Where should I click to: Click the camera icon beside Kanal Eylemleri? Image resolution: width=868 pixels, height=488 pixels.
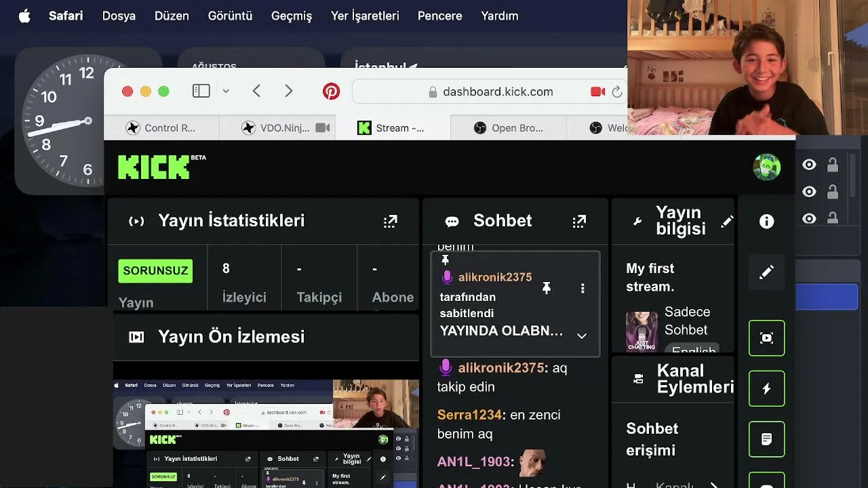point(638,380)
